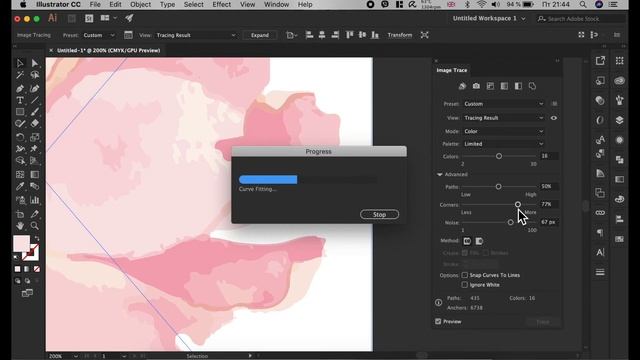The image size is (640, 360).
Task: Apply the High Color camera preset icon
Action: tap(476, 86)
